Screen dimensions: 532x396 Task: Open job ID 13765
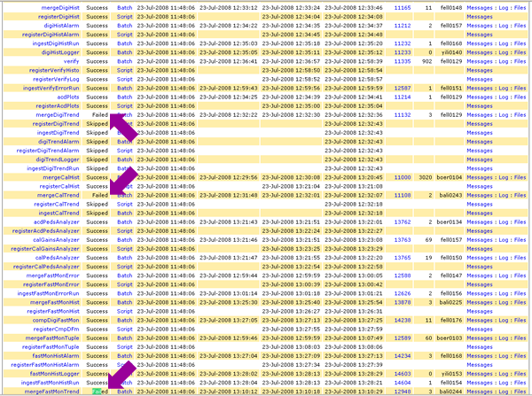pos(403,258)
